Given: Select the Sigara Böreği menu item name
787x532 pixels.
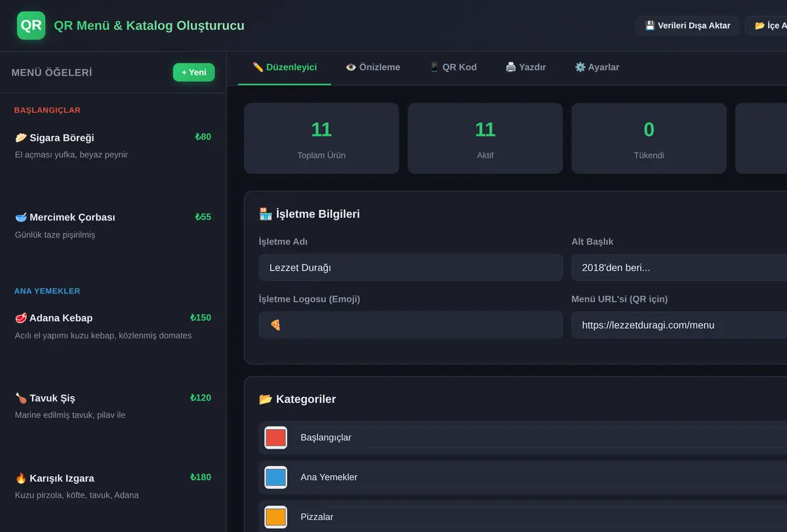Looking at the screenshot, I should click(x=62, y=138).
